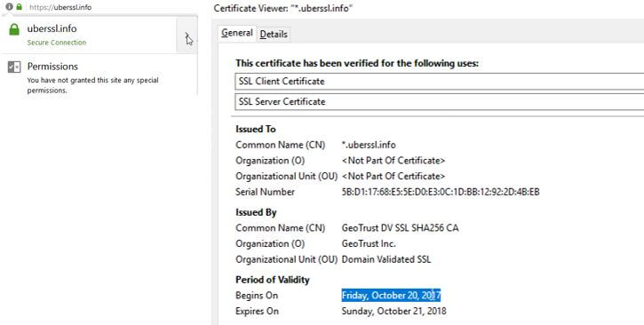Click the uberssl.info site name heading
The image size is (644, 325).
[52, 28]
